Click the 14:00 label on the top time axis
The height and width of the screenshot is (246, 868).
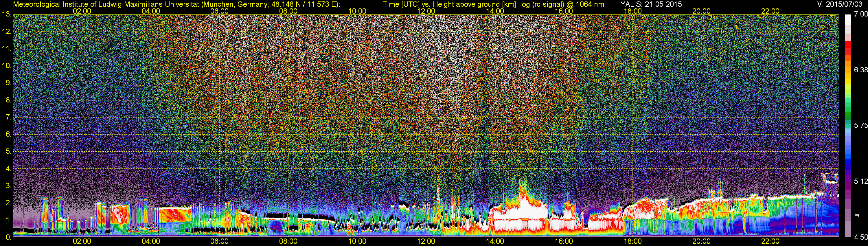495,11
